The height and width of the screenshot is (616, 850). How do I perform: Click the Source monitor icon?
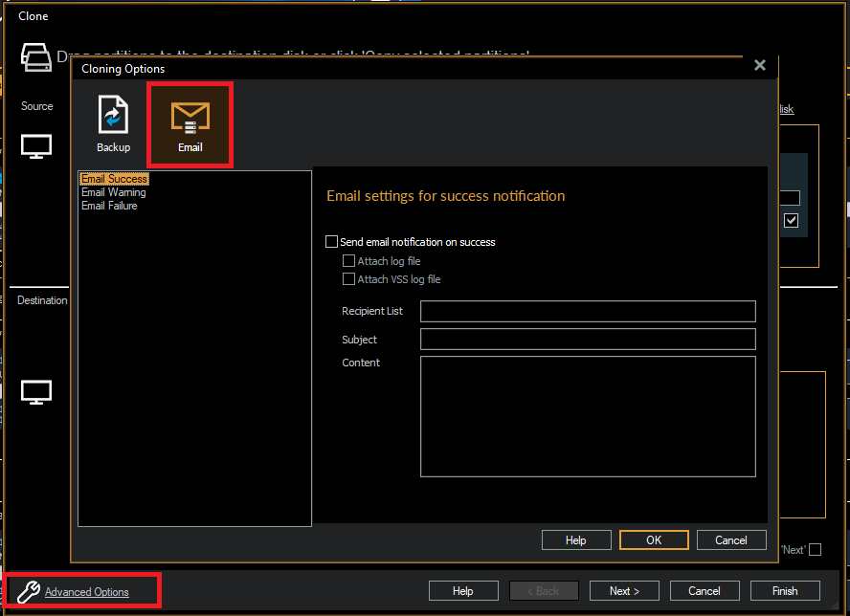tap(35, 145)
